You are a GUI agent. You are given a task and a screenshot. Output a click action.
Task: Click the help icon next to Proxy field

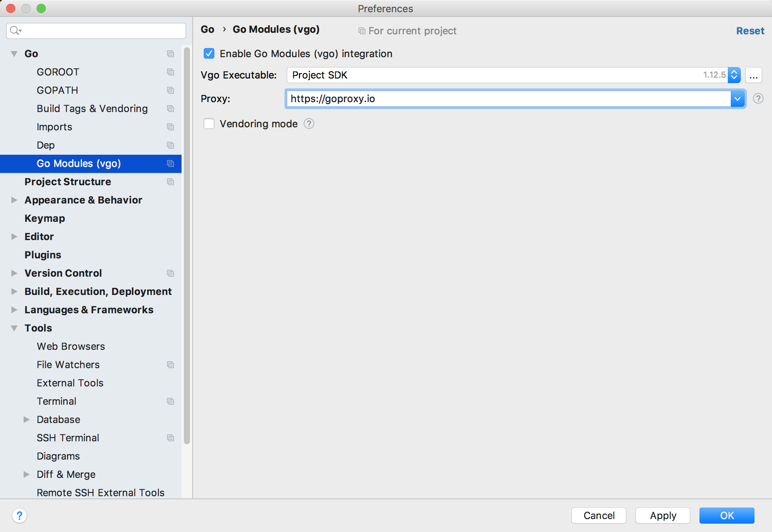tap(758, 99)
